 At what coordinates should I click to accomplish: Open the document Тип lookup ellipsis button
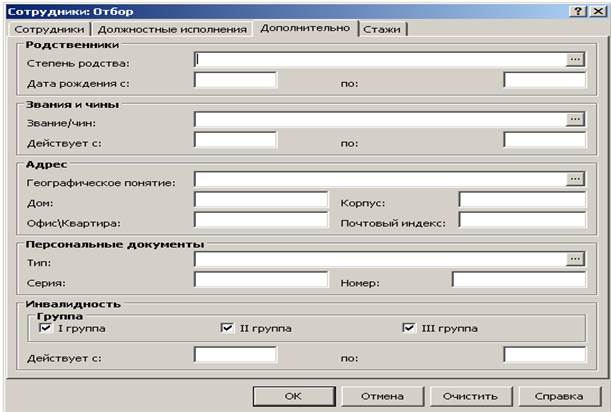pyautogui.click(x=575, y=259)
